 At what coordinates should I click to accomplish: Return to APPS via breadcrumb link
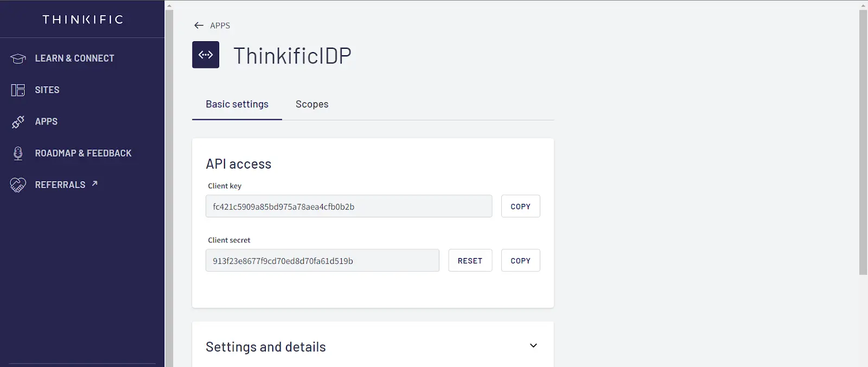click(220, 25)
